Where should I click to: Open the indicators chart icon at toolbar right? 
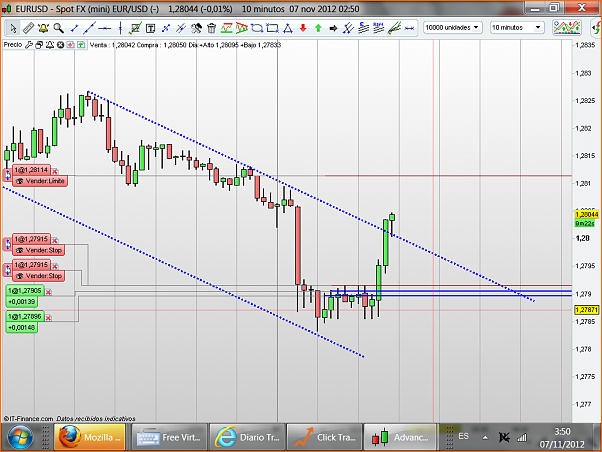[x=566, y=28]
